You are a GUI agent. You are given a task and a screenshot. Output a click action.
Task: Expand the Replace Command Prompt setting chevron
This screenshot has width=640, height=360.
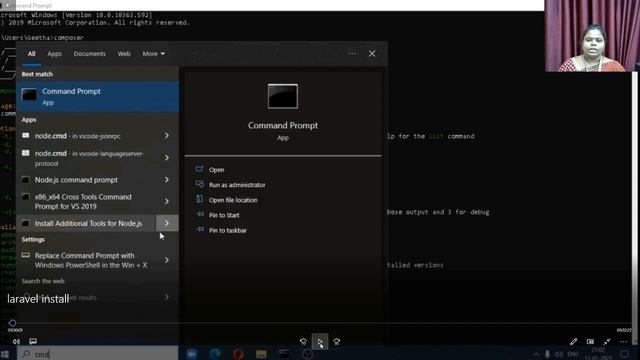pyautogui.click(x=167, y=260)
